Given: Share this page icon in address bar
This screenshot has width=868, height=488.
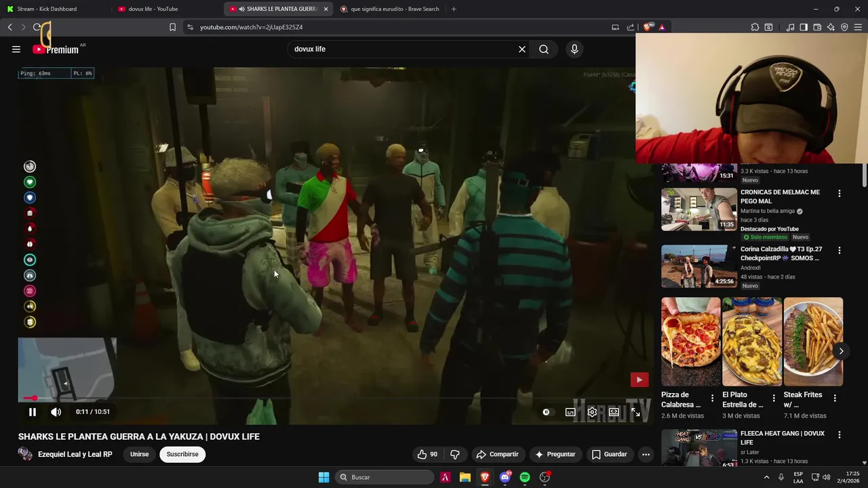Looking at the screenshot, I should [x=631, y=27].
